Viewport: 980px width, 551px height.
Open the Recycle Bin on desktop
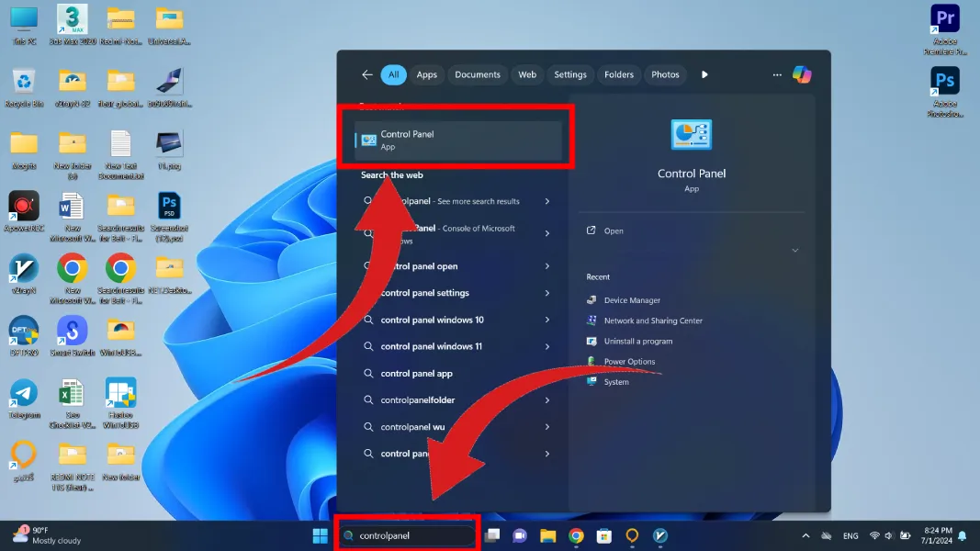(24, 82)
